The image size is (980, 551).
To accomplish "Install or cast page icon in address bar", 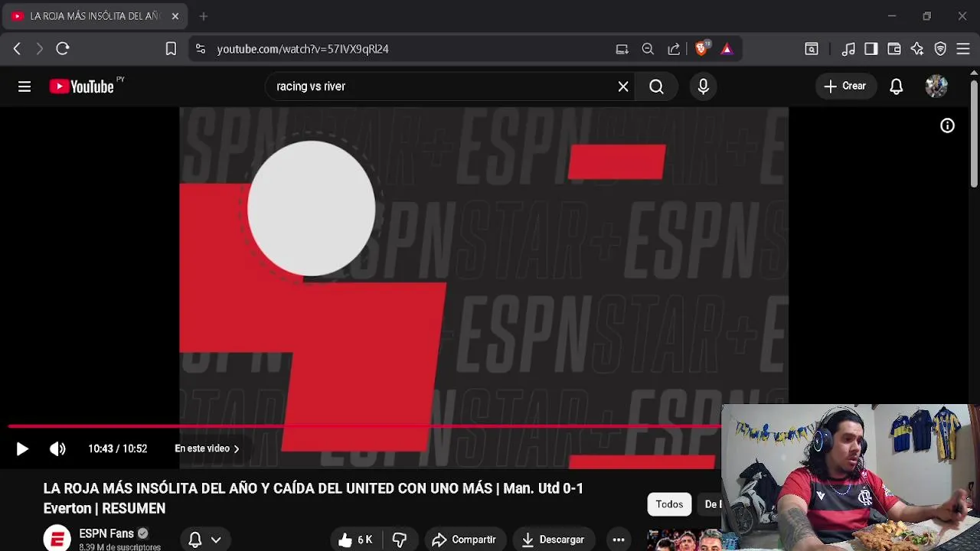I will [622, 49].
